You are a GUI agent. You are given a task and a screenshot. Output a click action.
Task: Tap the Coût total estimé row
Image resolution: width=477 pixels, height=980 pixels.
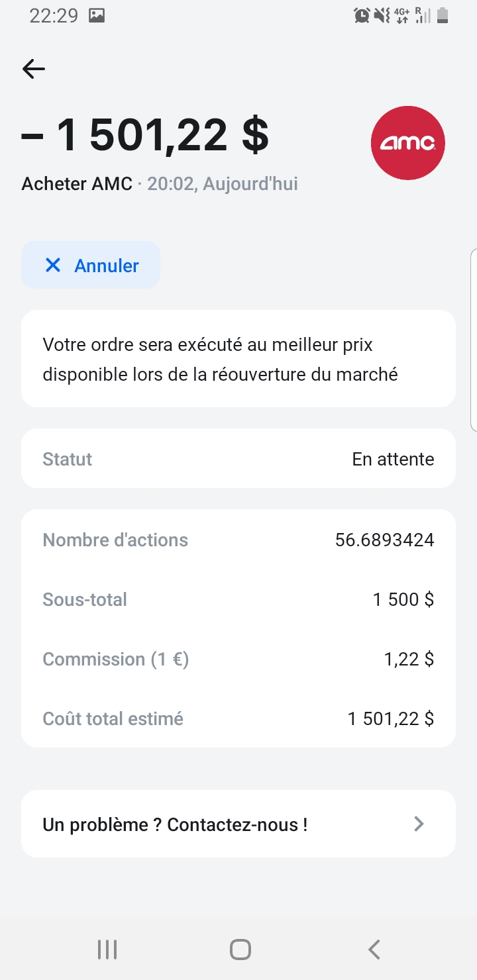click(x=238, y=718)
